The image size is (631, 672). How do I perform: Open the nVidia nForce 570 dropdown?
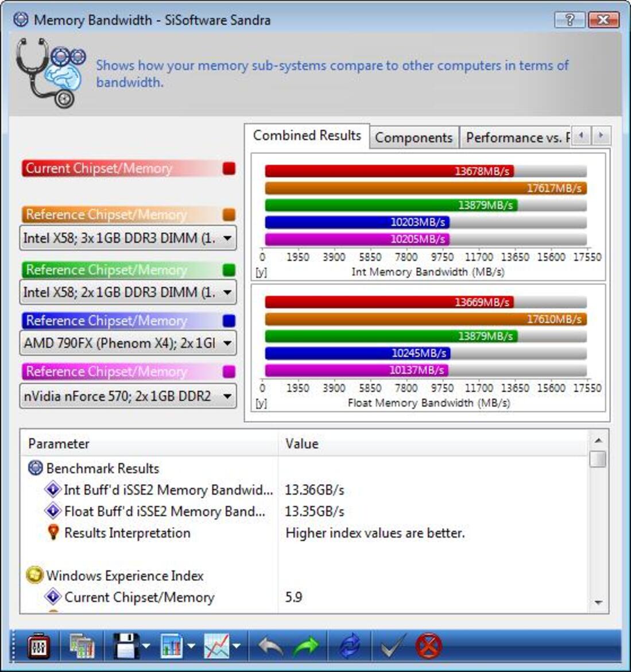tap(128, 396)
